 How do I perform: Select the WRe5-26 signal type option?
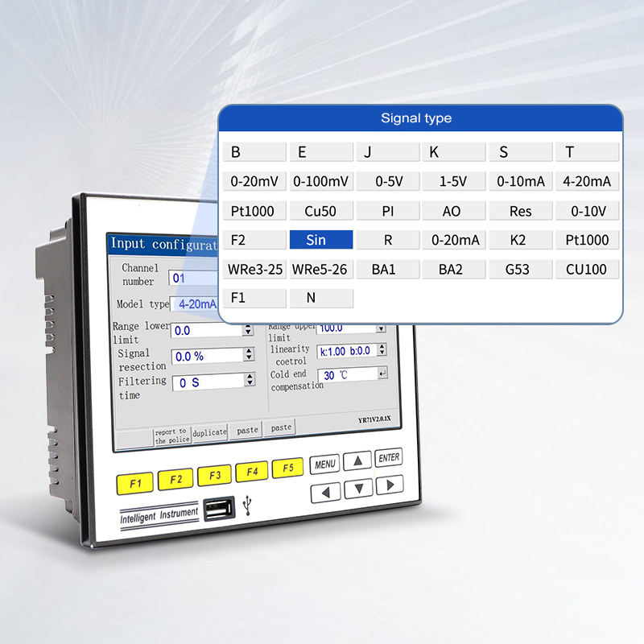click(x=321, y=270)
